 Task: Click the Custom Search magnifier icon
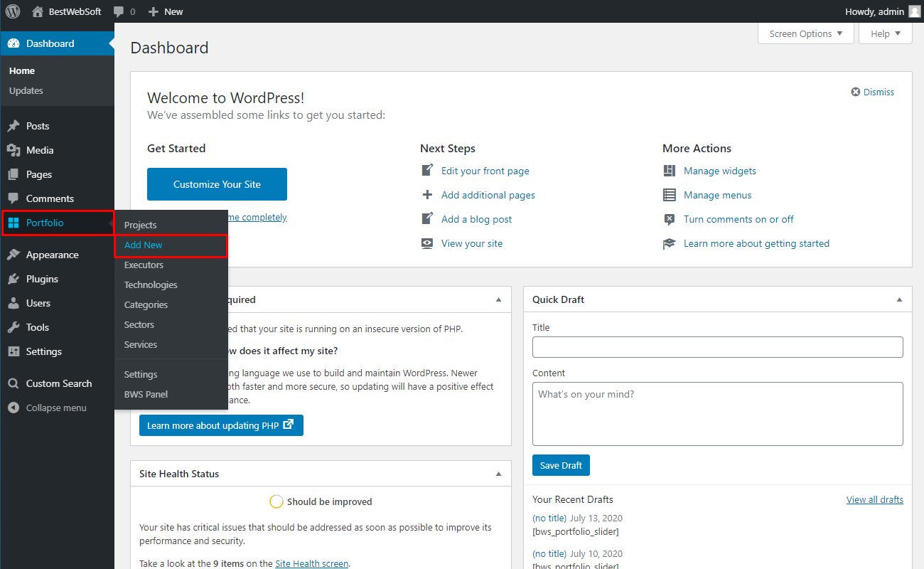pos(14,383)
